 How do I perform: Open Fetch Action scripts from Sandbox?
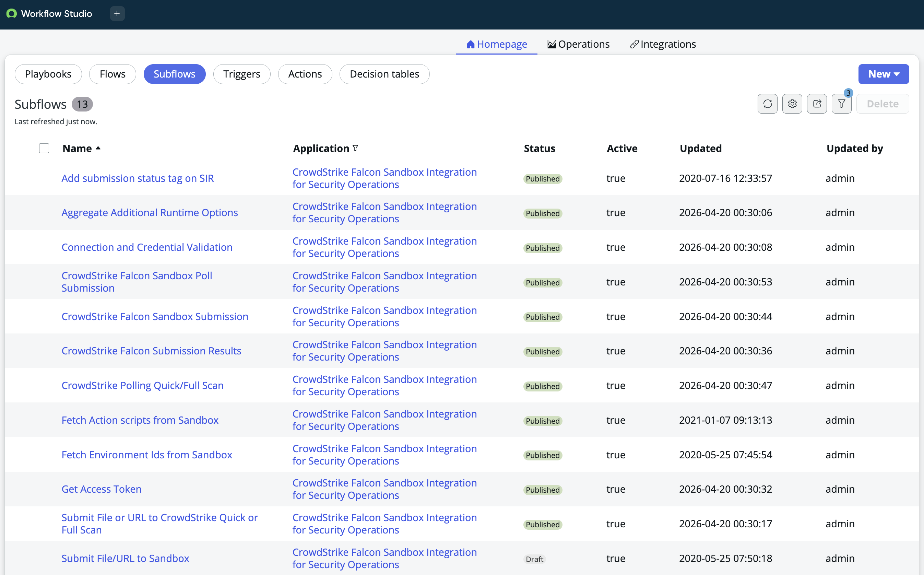[x=140, y=420]
